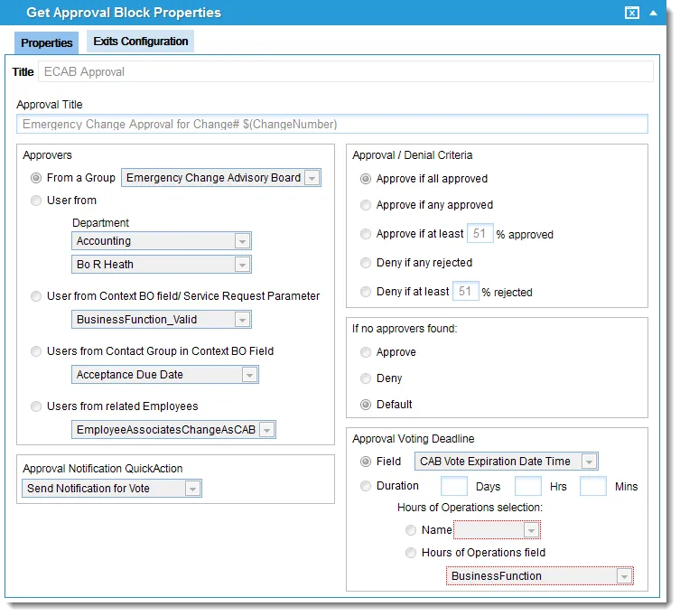Click the Days duration input box
The image size is (680, 616).
click(454, 486)
